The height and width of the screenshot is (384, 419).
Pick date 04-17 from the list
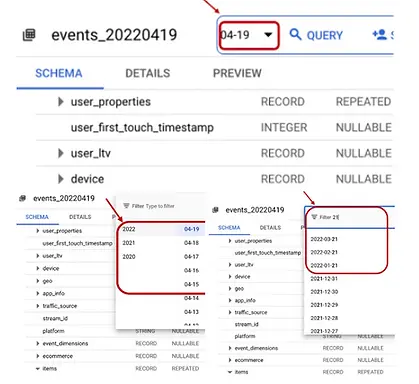coord(191,257)
